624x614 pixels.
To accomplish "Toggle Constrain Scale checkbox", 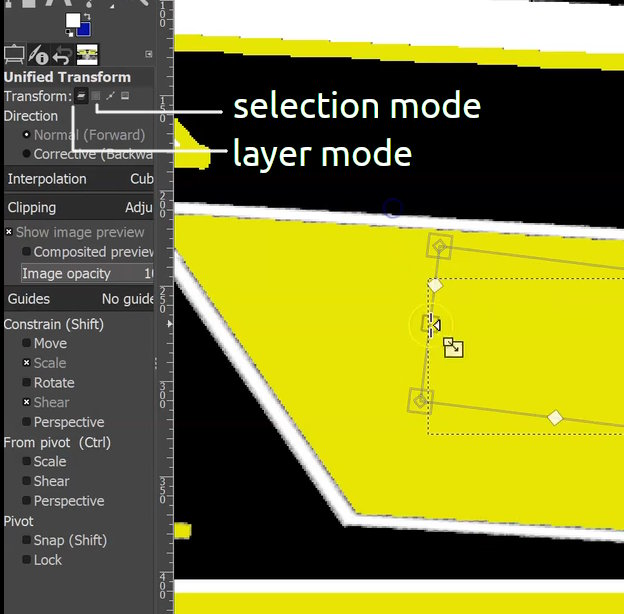I will (27, 363).
